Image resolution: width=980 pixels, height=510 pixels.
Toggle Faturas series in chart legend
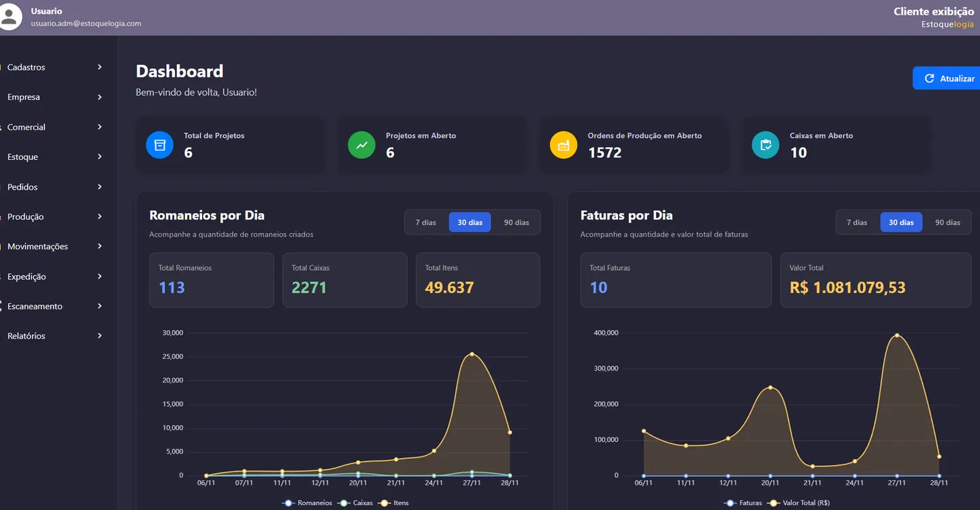(743, 503)
